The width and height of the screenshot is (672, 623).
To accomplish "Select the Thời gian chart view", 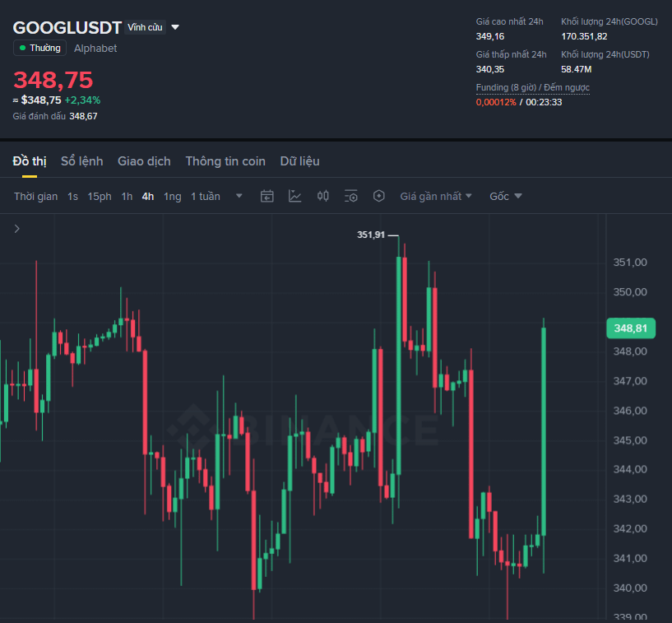I will 35,197.
